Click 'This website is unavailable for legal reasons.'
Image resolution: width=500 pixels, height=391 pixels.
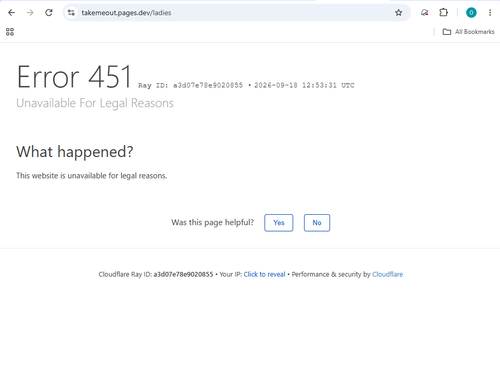pyautogui.click(x=92, y=176)
